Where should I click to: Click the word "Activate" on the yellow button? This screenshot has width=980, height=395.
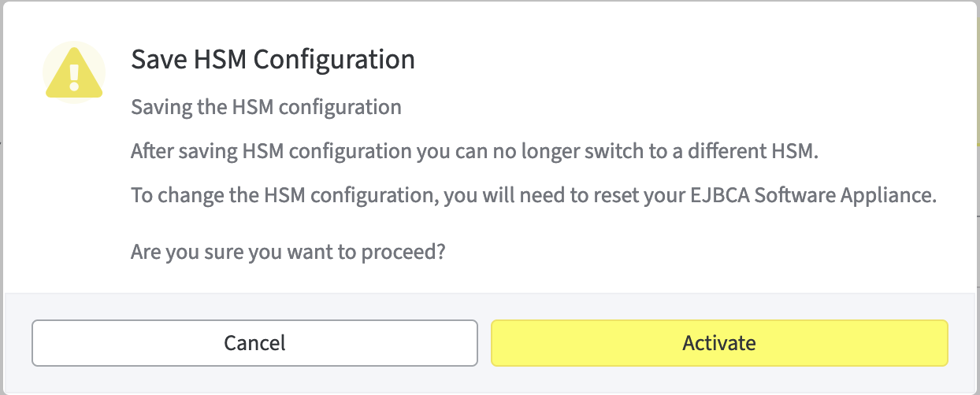coord(719,343)
